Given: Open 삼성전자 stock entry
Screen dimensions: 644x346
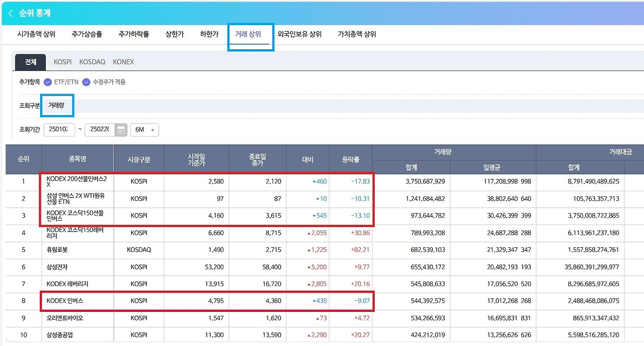Looking at the screenshot, I should coord(58,267).
